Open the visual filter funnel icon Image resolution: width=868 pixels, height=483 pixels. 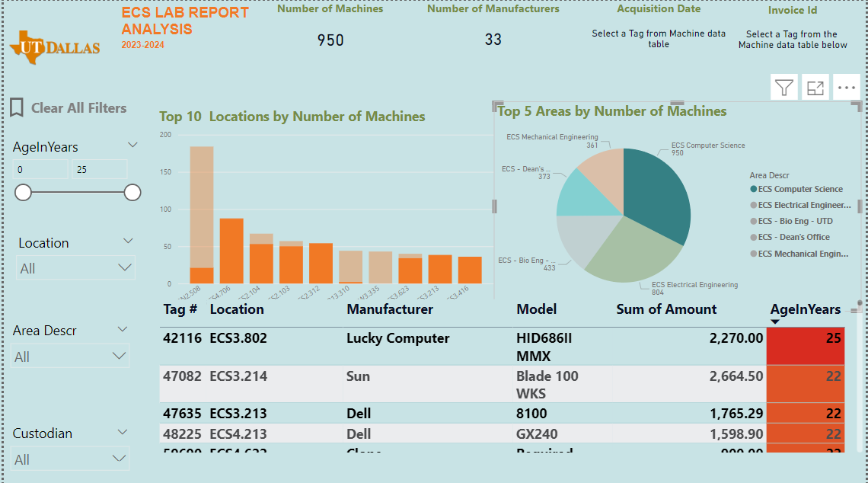click(x=783, y=88)
